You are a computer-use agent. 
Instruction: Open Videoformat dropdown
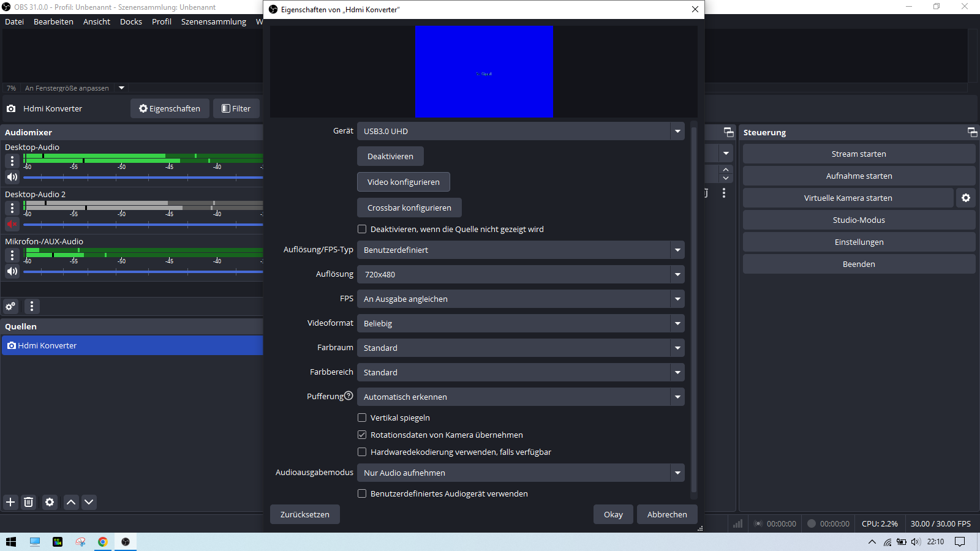click(x=521, y=323)
